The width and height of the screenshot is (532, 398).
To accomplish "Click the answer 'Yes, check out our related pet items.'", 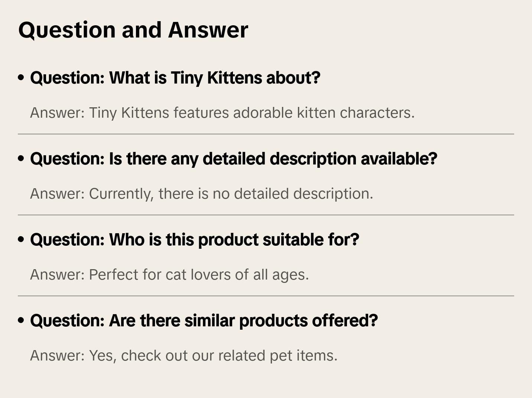I will [213, 356].
